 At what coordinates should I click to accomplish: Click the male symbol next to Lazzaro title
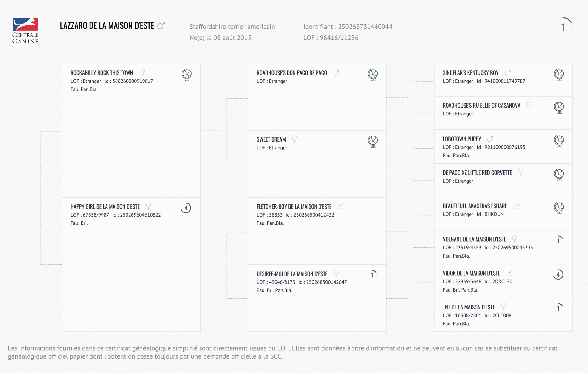click(161, 25)
